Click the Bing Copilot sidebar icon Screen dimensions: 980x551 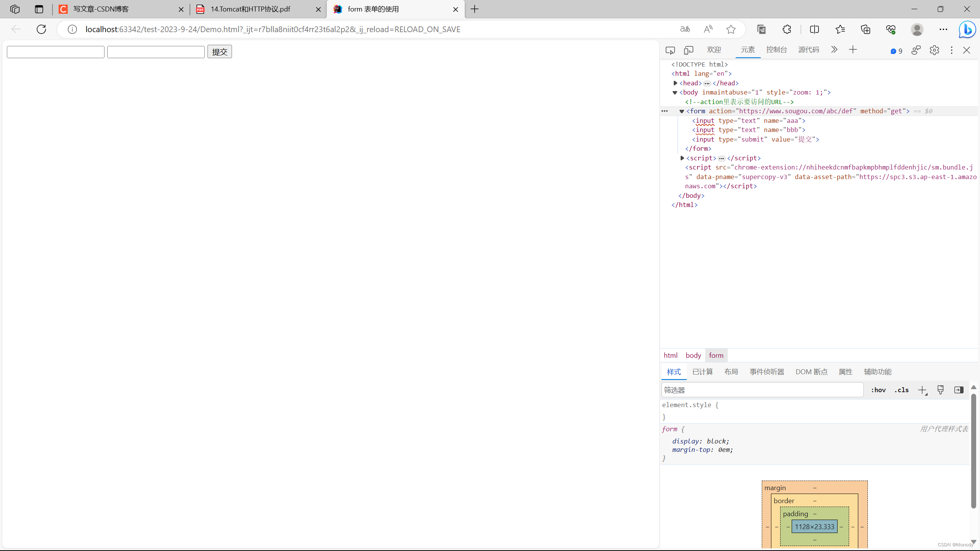tap(967, 29)
